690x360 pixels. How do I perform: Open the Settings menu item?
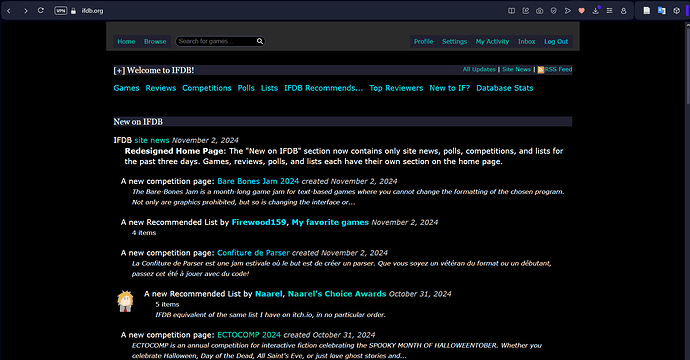coord(454,41)
